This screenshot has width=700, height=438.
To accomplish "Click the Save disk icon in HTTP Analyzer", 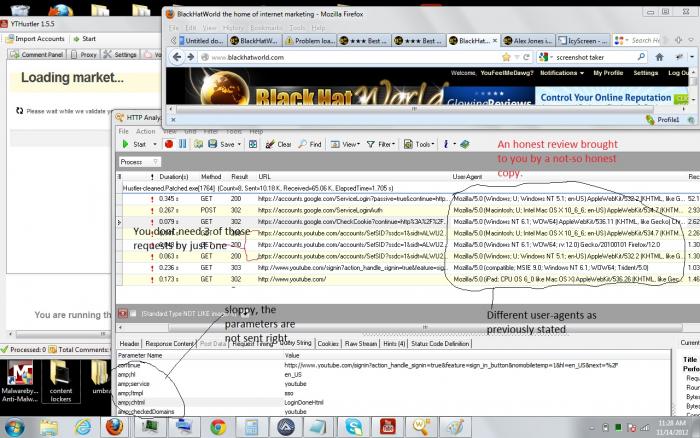I will point(212,144).
